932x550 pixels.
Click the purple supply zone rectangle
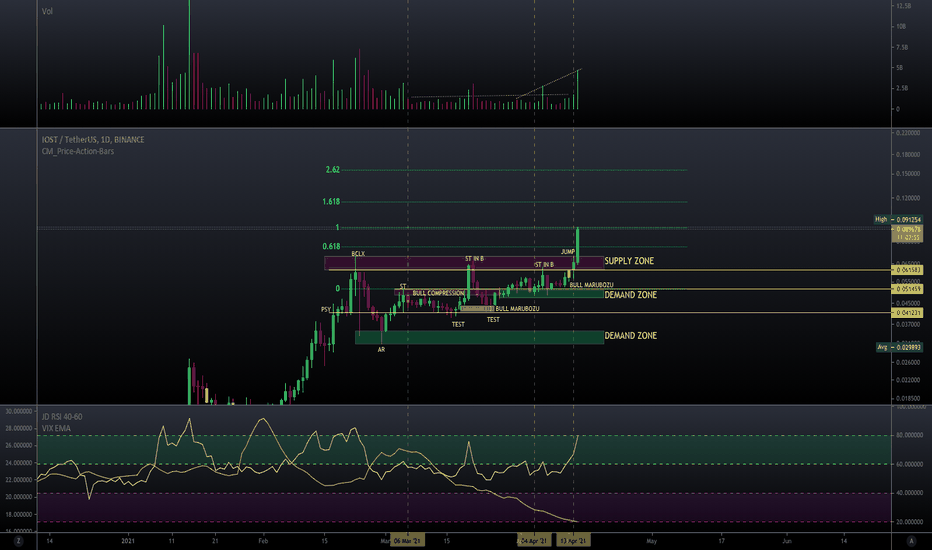point(464,263)
